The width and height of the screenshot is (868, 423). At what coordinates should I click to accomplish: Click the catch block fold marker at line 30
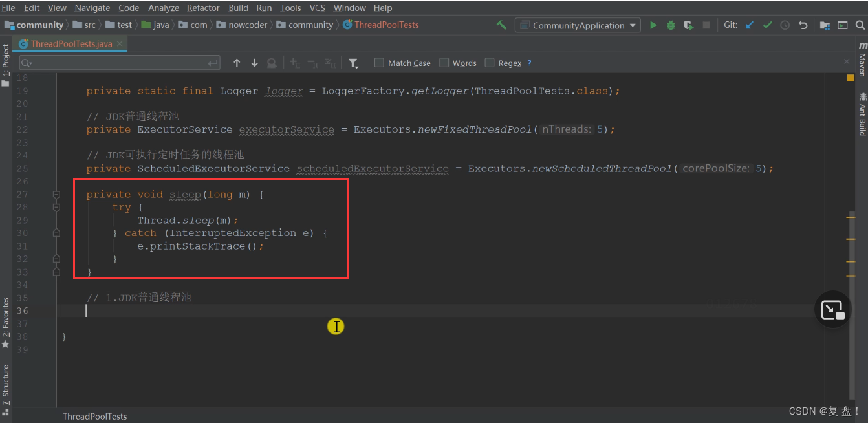(56, 233)
